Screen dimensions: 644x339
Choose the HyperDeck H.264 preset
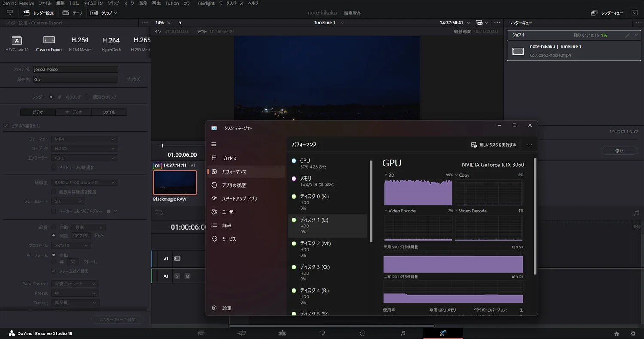pyautogui.click(x=111, y=44)
